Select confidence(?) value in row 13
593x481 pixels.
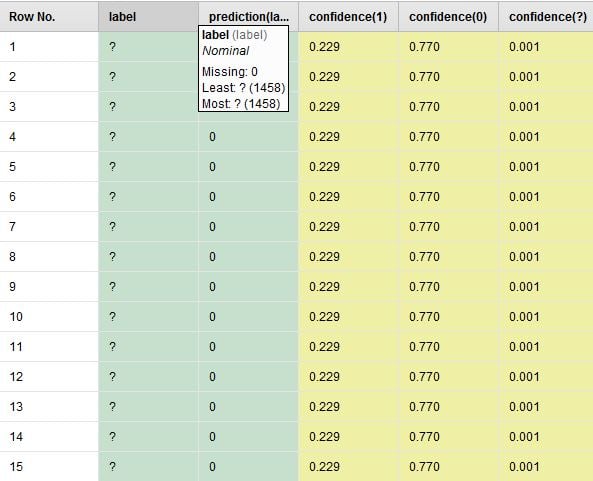546,407
